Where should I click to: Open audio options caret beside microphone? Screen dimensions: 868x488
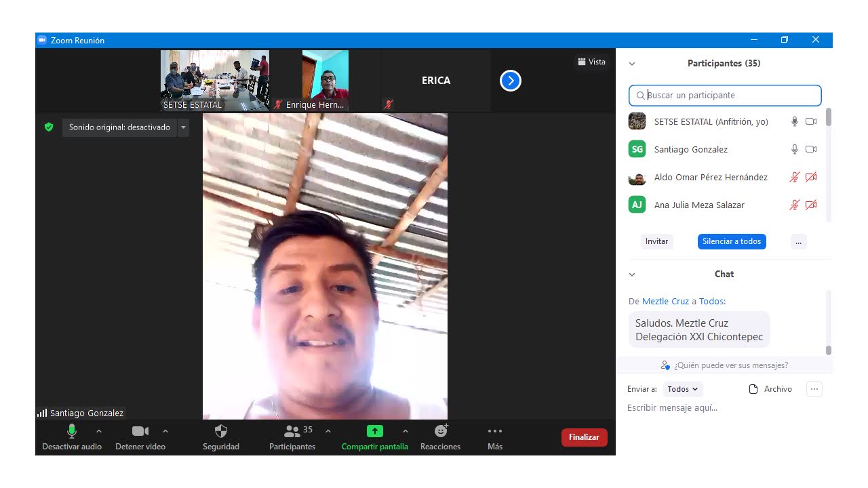tap(99, 431)
